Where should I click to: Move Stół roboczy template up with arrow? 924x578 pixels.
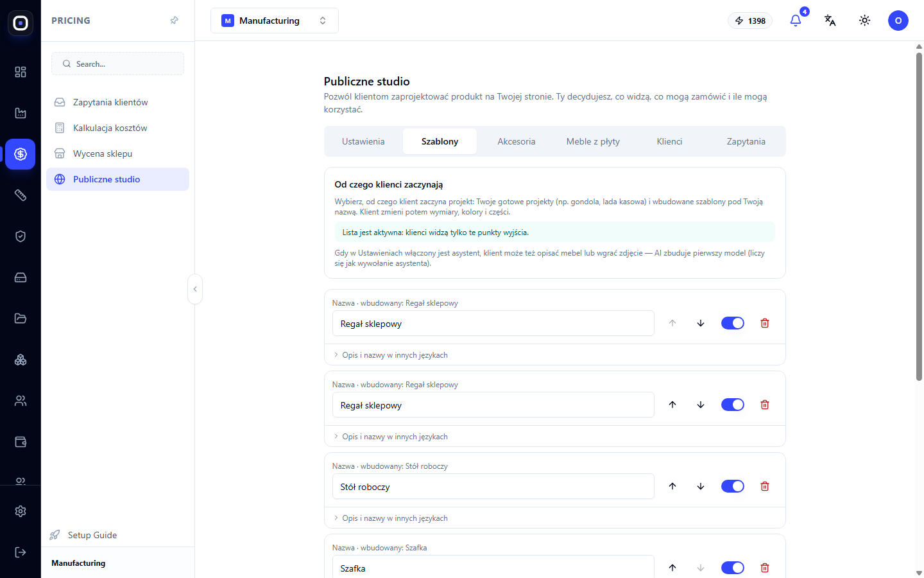pos(672,486)
